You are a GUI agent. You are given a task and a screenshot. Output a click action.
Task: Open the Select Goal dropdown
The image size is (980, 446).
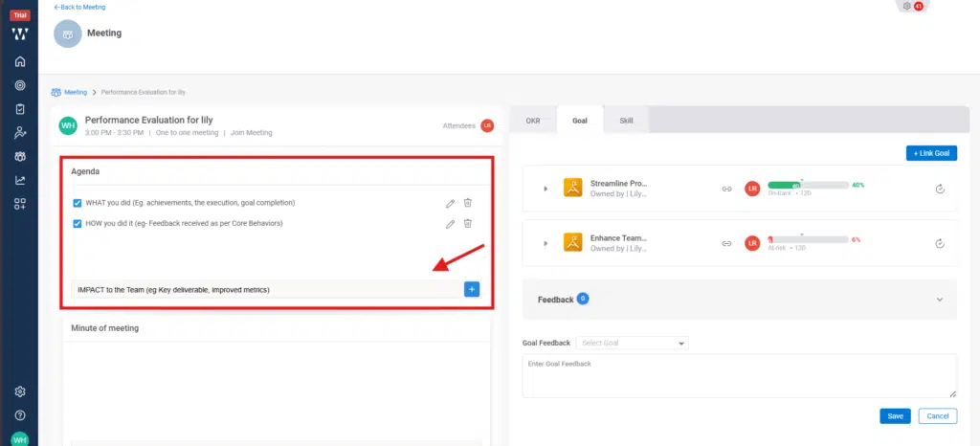(x=632, y=343)
